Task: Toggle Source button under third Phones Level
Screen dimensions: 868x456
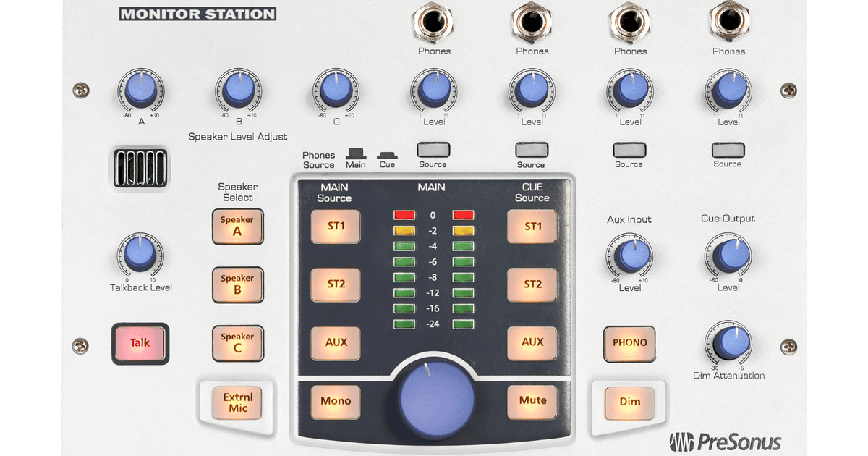Action: click(x=630, y=151)
